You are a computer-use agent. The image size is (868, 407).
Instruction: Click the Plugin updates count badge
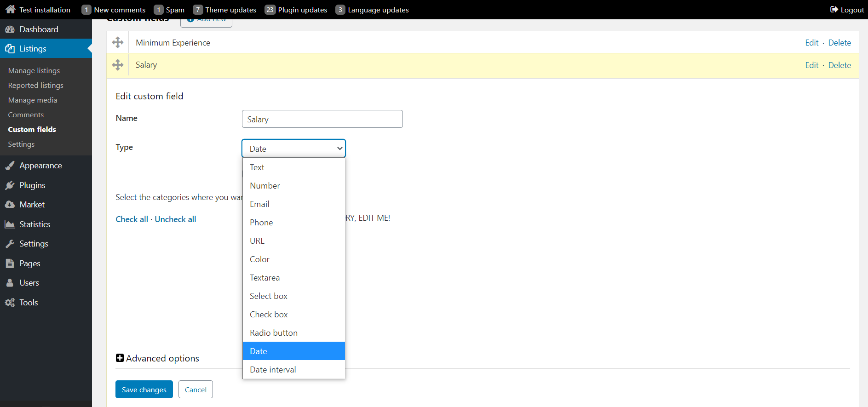pos(270,10)
